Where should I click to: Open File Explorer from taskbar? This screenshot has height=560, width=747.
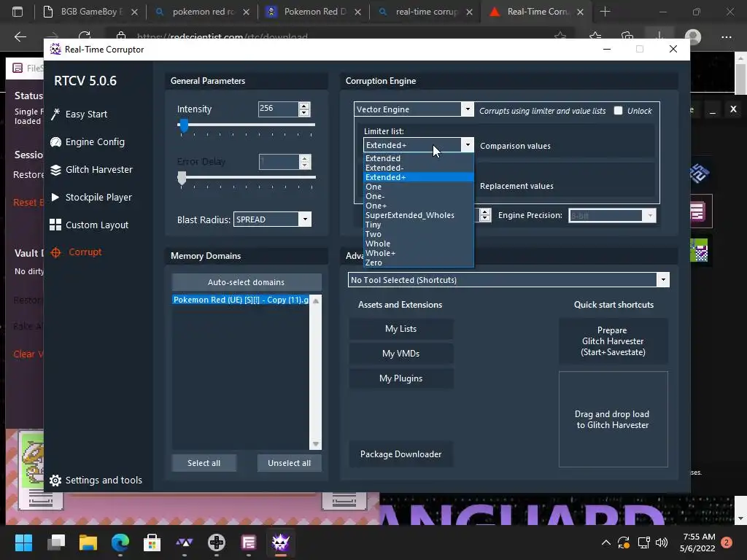coord(88,542)
